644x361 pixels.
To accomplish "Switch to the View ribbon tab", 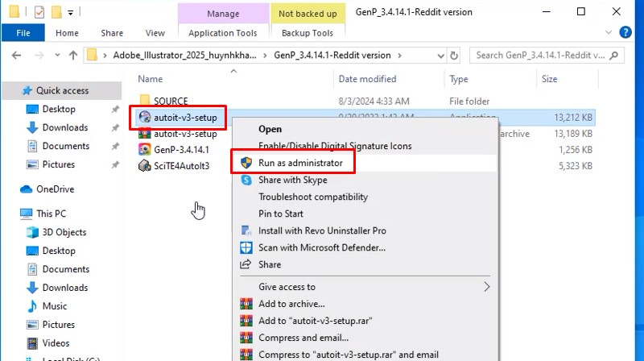I will 155,33.
